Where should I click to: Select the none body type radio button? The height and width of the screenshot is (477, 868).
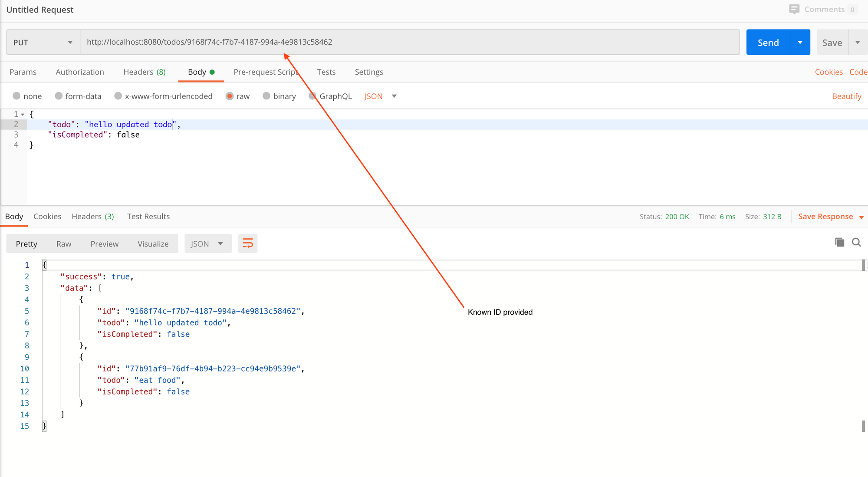coord(16,96)
